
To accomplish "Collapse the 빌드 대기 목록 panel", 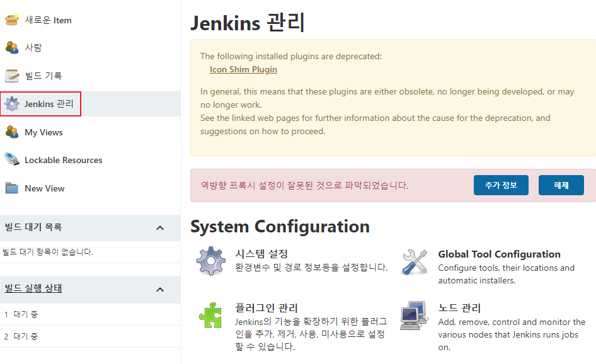I will click(x=160, y=228).
